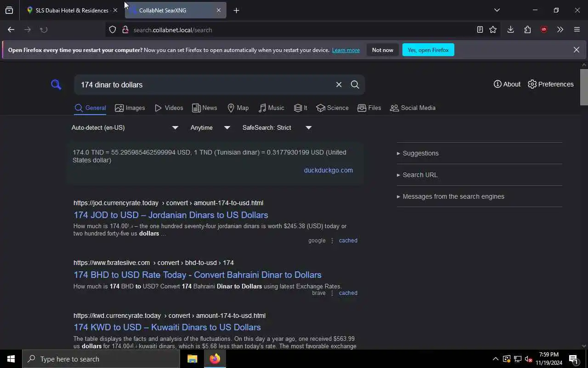Close the CollabNet SearXNG tab
This screenshot has width=588, height=368.
coord(219,10)
